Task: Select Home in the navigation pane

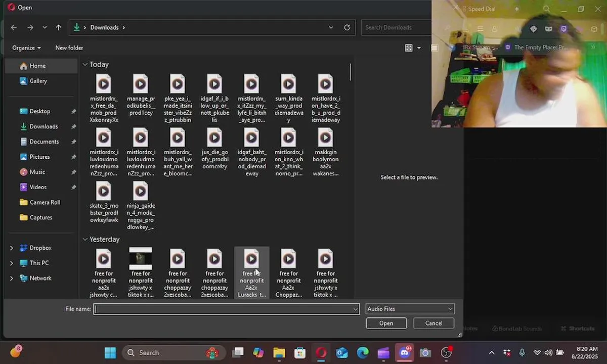Action: pyautogui.click(x=40, y=66)
